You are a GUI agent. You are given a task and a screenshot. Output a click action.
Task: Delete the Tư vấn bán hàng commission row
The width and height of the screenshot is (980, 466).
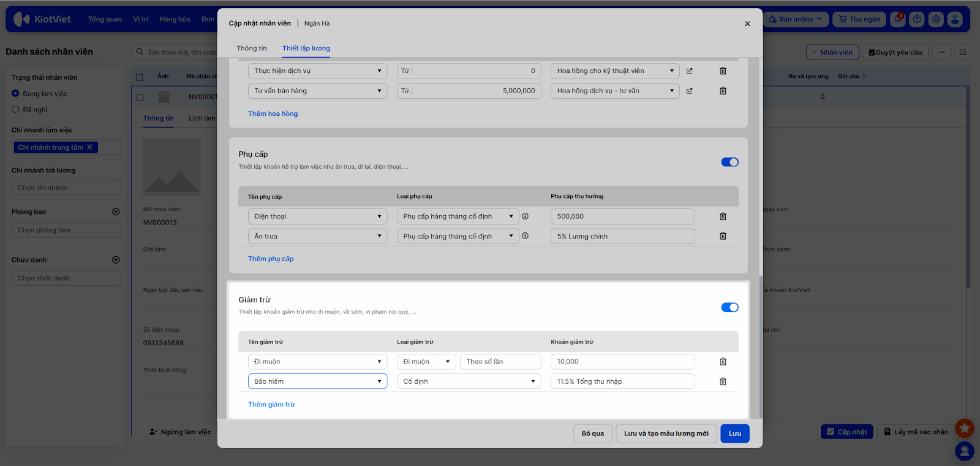click(x=723, y=91)
